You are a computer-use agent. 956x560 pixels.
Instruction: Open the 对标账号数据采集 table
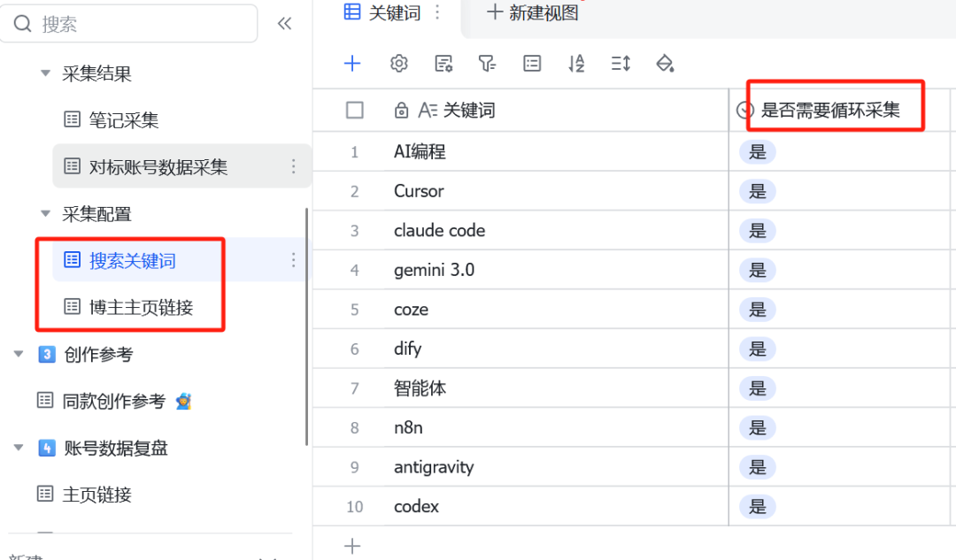coord(181,166)
